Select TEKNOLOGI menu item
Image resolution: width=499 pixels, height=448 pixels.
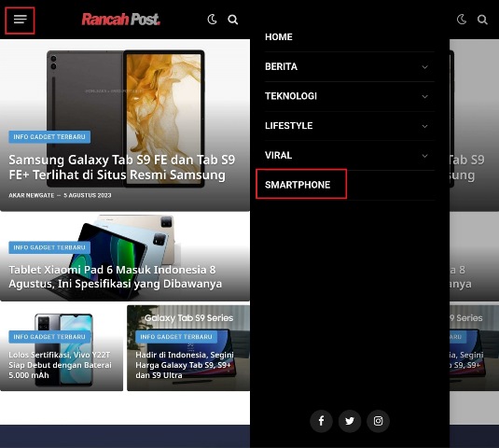(291, 96)
